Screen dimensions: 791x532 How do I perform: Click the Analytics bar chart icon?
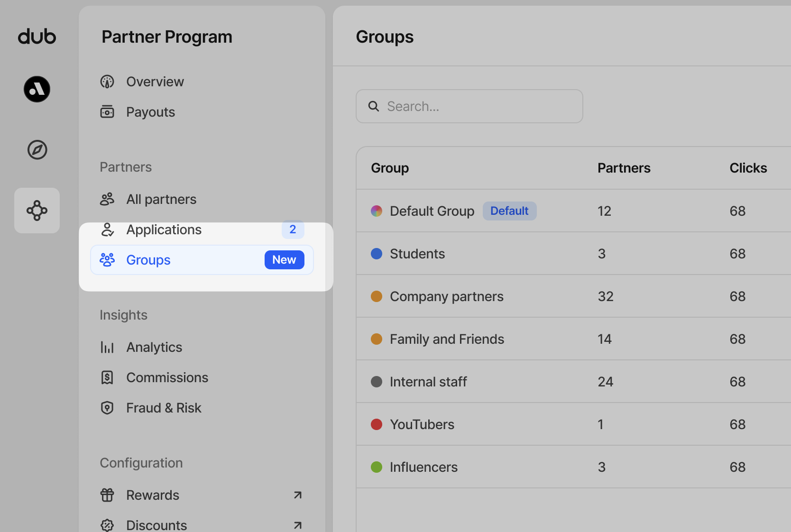(x=107, y=347)
